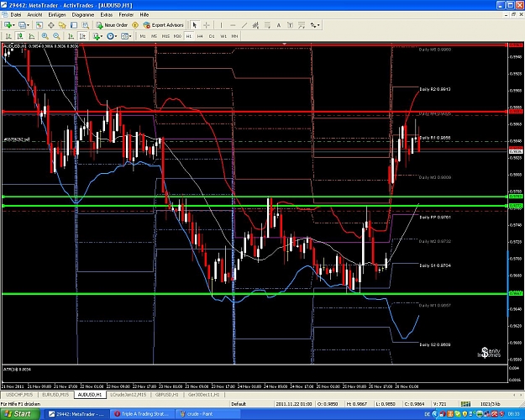Click the MetaEditor yellow diamond icon
525x420 pixels.
pos(135,25)
